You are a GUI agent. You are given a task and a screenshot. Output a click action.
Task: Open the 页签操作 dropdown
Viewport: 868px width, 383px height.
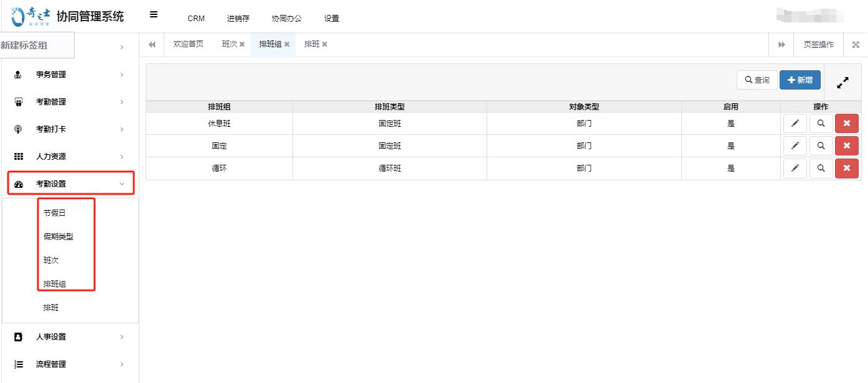(x=818, y=44)
